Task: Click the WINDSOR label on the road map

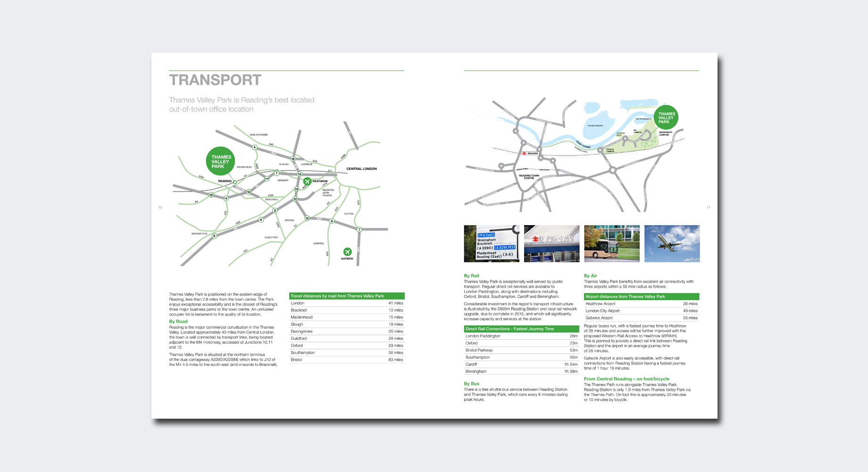Action: coord(283,180)
